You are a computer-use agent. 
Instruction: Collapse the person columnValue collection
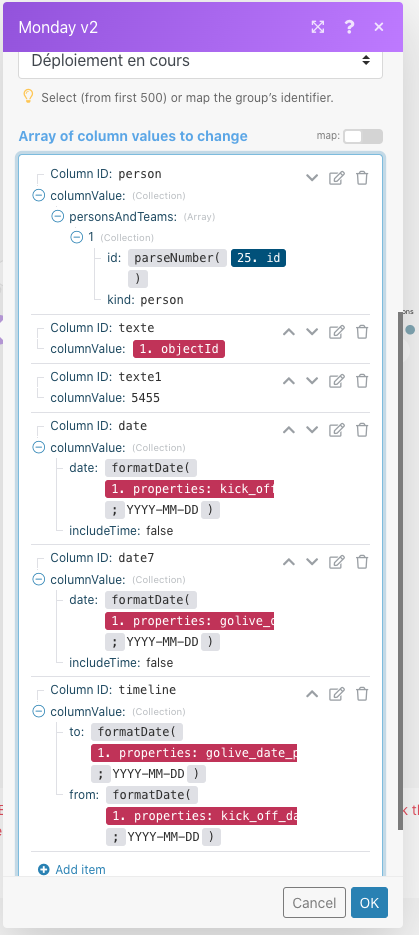tap(39, 195)
